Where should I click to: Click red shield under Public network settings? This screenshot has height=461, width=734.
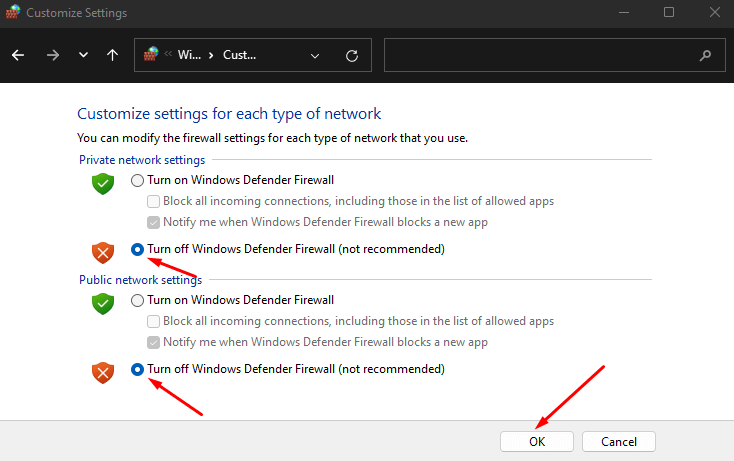coord(103,372)
